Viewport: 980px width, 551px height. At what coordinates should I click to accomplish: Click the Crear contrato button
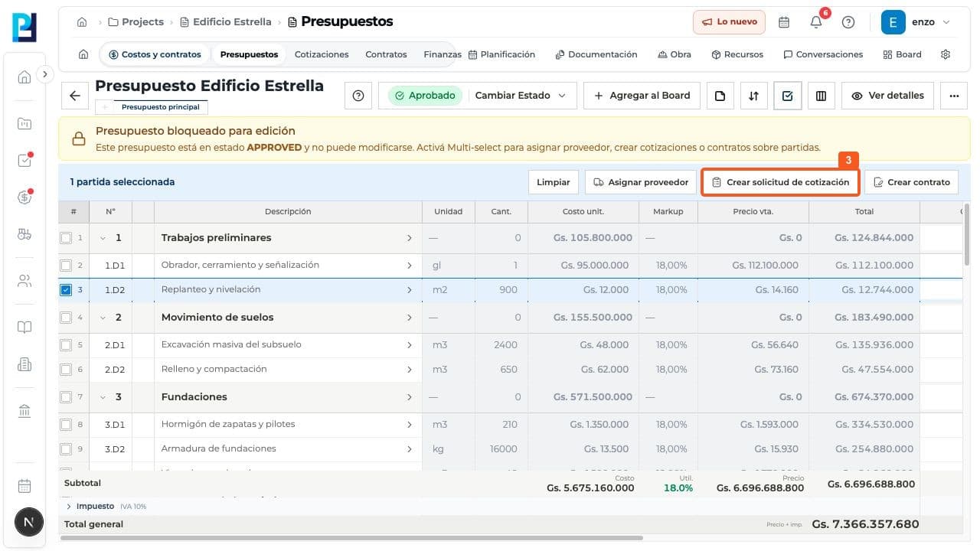[911, 182]
